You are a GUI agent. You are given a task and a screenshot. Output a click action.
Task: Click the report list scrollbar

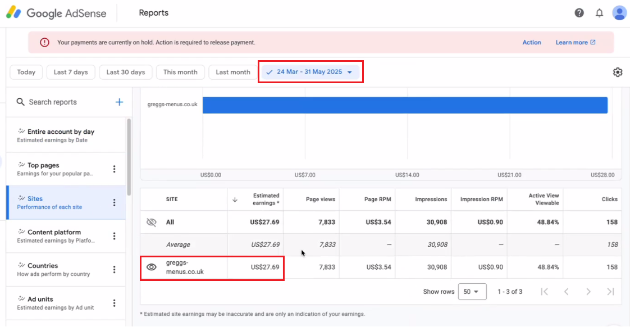coord(129,157)
